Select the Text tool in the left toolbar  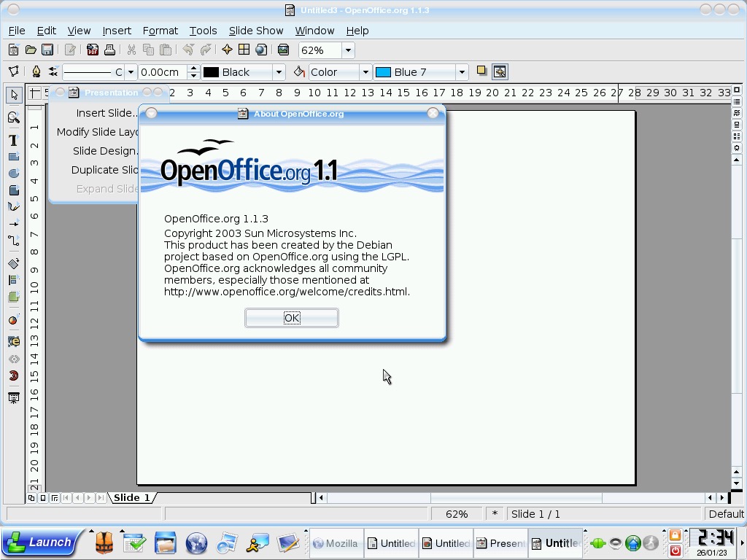(13, 140)
